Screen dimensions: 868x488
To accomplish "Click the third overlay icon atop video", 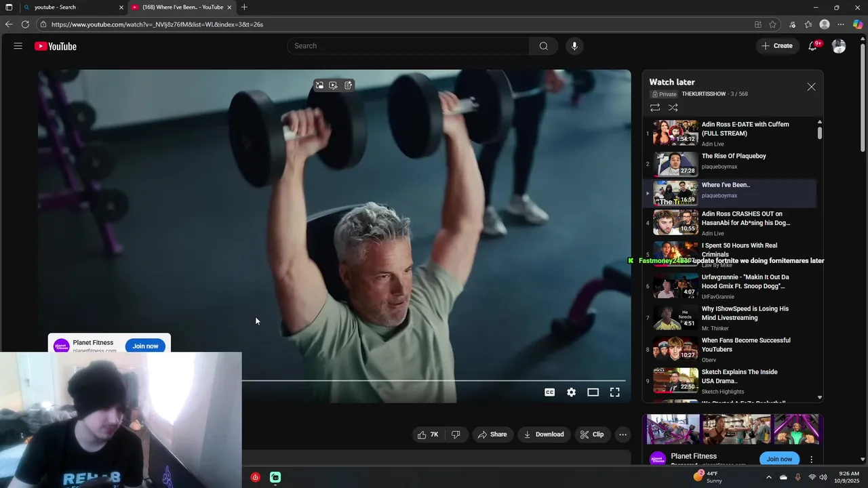I will coord(348,85).
